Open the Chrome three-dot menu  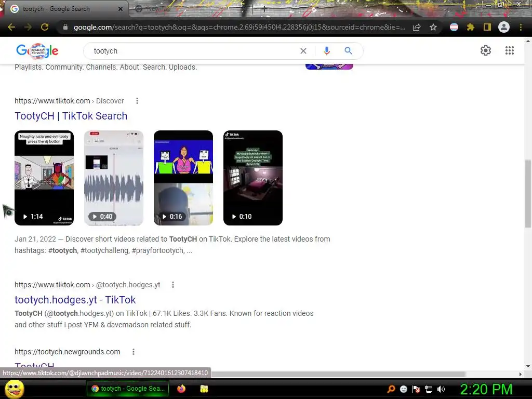pos(521,27)
